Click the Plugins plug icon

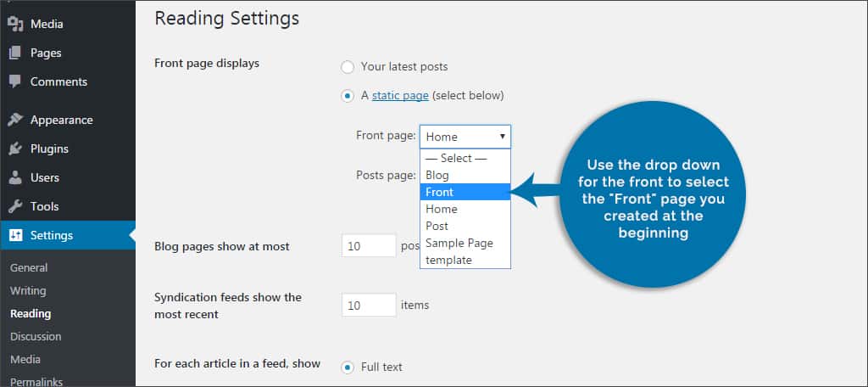click(15, 149)
